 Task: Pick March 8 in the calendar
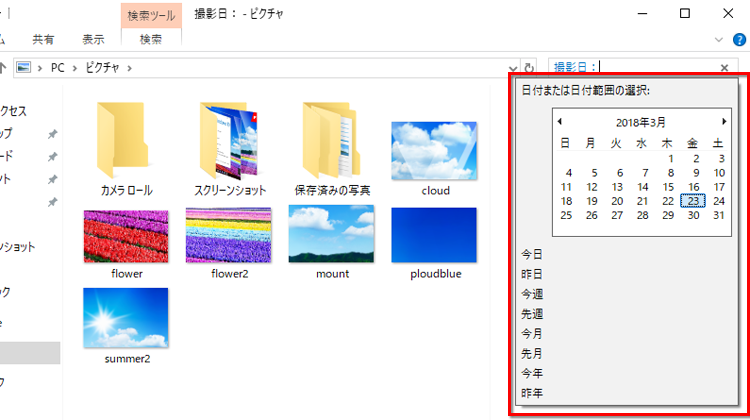[671, 173]
